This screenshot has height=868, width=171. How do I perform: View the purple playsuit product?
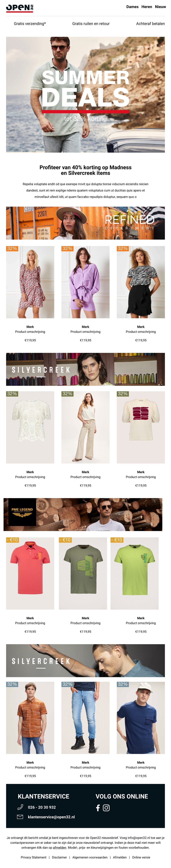[x=85, y=282]
